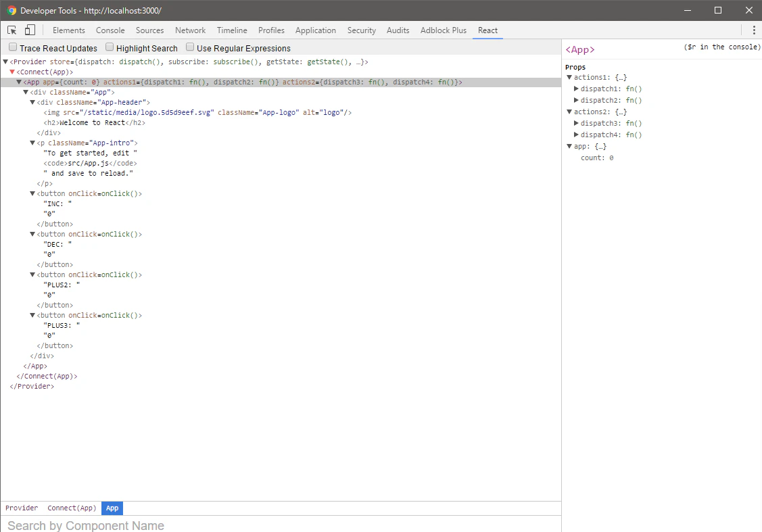The width and height of the screenshot is (762, 532).
Task: Switch to the Console tab
Action: coord(110,30)
